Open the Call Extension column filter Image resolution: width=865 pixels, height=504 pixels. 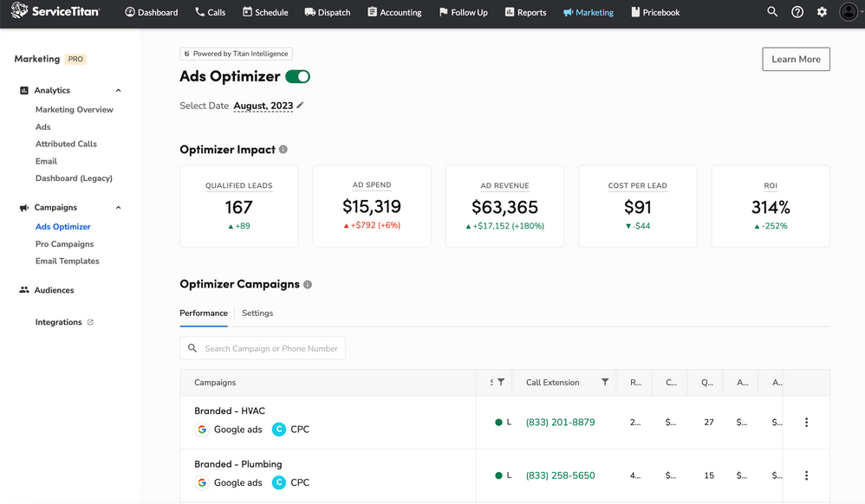click(x=605, y=382)
